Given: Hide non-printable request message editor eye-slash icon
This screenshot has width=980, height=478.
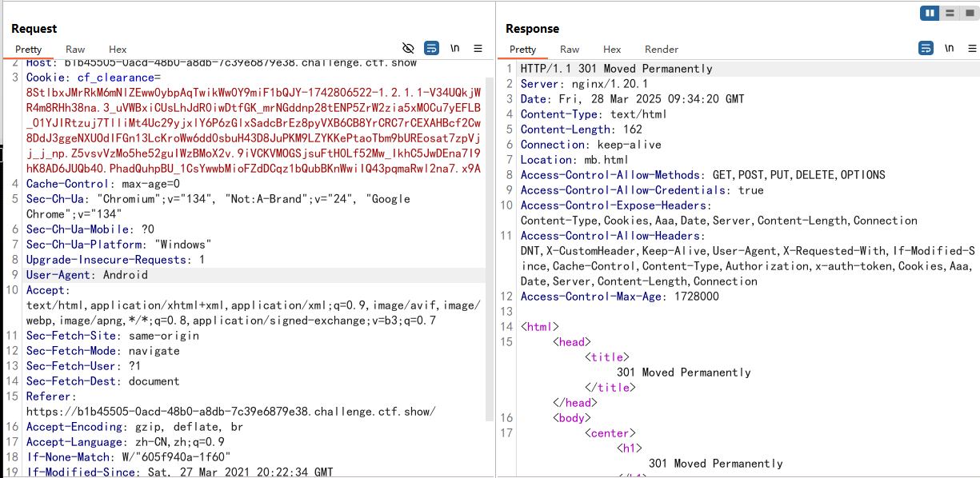Looking at the screenshot, I should tap(408, 48).
